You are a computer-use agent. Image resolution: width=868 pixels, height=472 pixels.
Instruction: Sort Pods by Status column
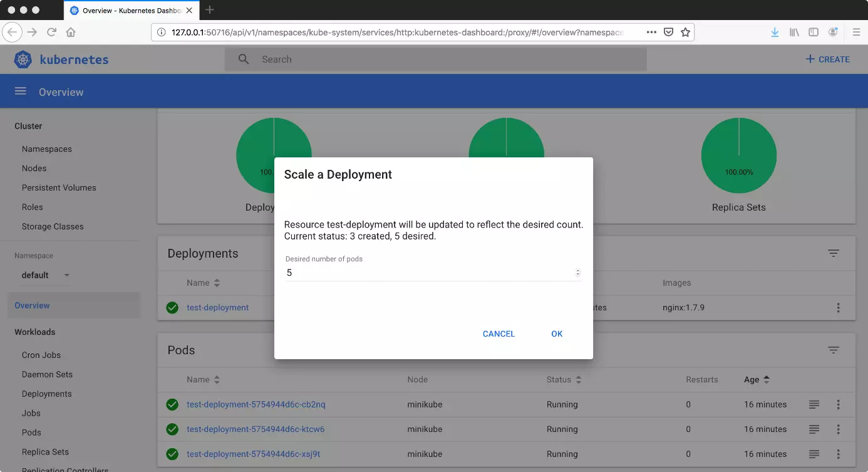(x=564, y=379)
